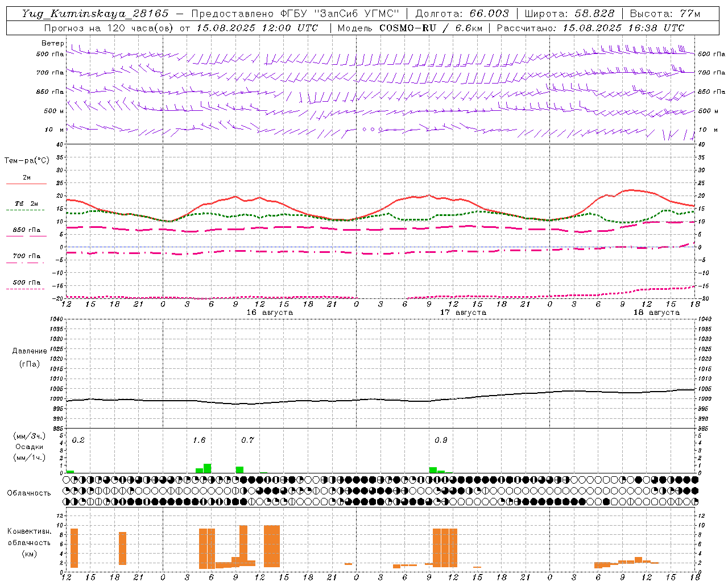The height and width of the screenshot is (582, 728).
Task: Click the 500 гПа entry in the temperature legend
Action: (27, 282)
